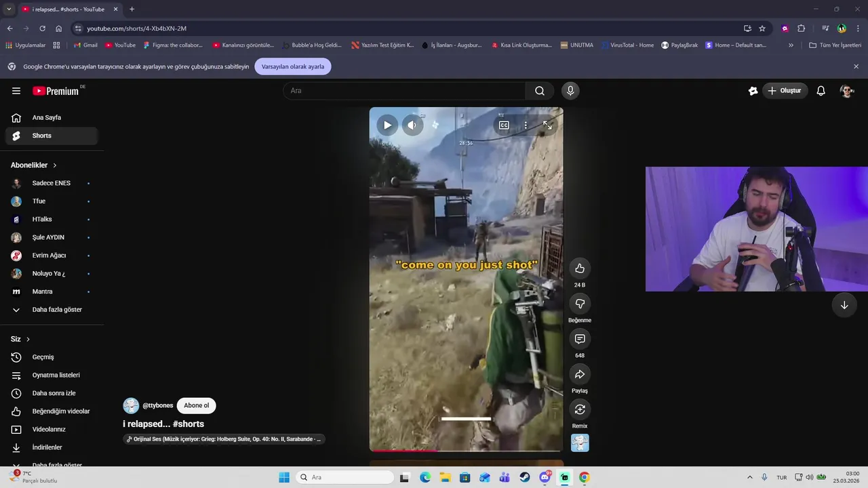868x488 pixels.
Task: Play the Shorts video
Action: tap(387, 125)
